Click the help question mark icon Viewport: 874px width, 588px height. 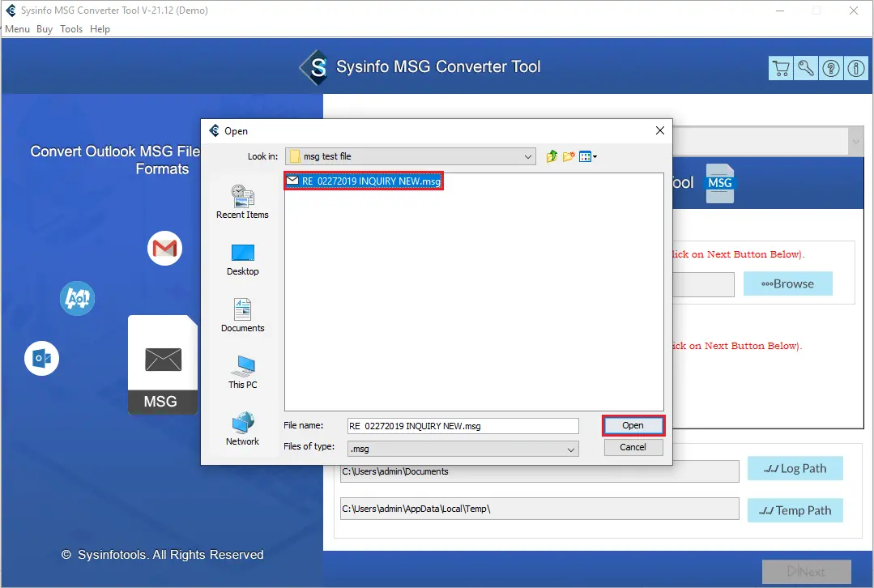coord(831,69)
